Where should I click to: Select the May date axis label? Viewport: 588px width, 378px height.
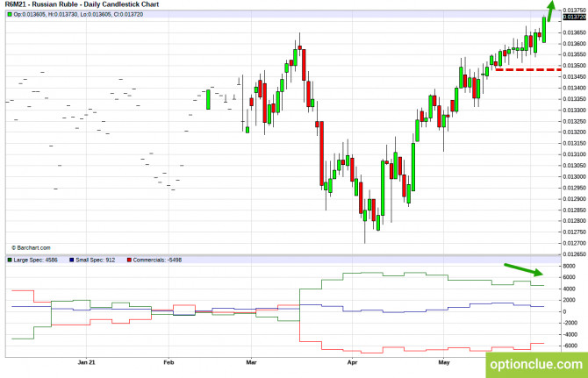coord(444,362)
